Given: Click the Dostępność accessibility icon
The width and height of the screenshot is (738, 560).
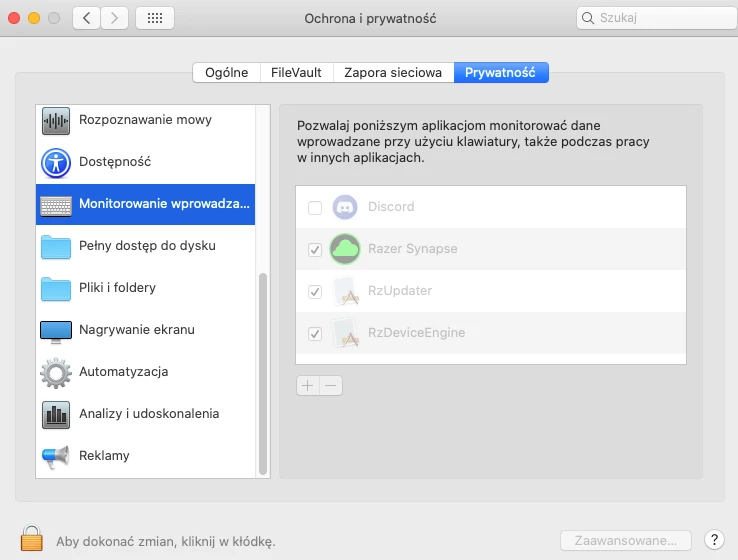Looking at the screenshot, I should tap(56, 163).
